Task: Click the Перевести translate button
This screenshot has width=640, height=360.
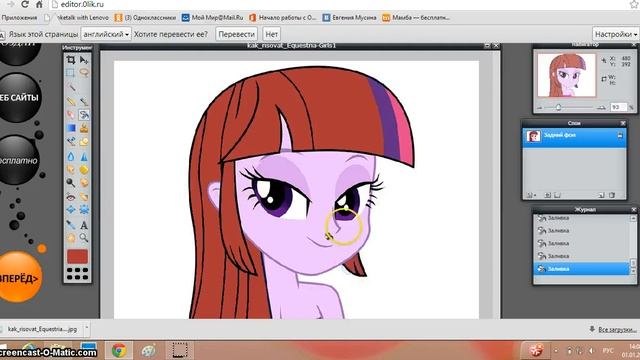Action: pyautogui.click(x=236, y=34)
